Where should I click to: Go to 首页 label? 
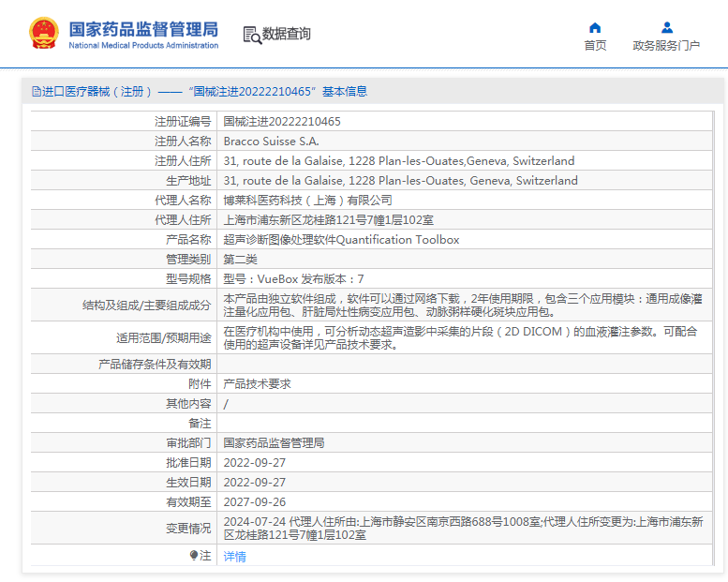click(x=595, y=46)
